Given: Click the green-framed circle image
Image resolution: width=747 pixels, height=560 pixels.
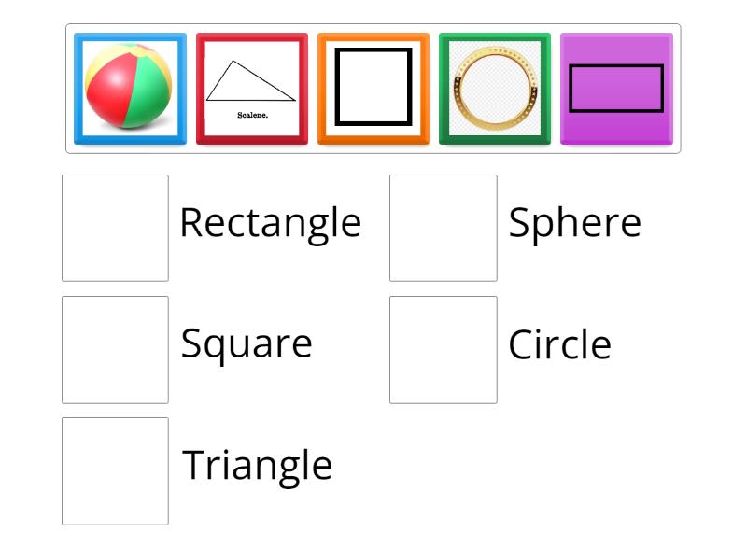Looking at the screenshot, I should pos(495,88).
